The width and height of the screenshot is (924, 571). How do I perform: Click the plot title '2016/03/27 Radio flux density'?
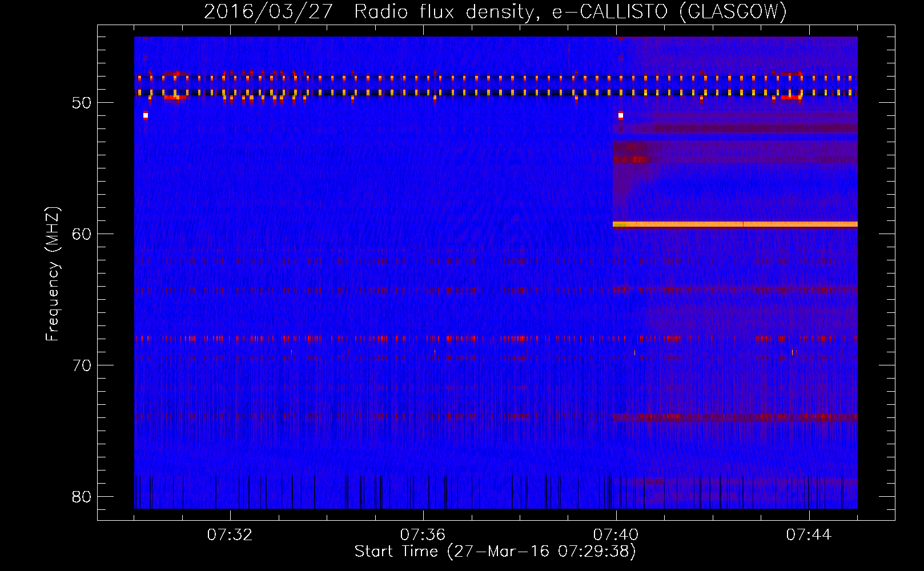tap(372, 12)
